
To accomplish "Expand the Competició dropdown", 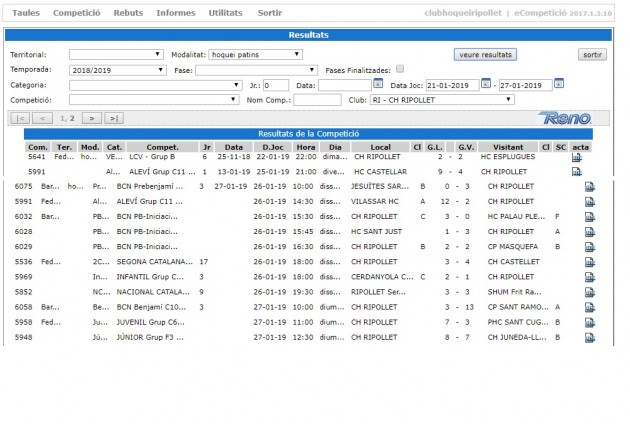I will pyautogui.click(x=154, y=99).
